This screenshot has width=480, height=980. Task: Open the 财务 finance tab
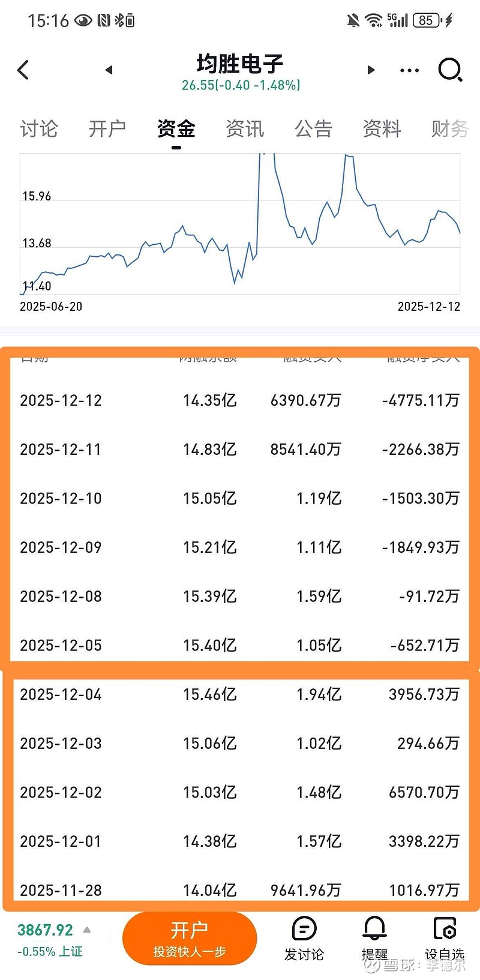tap(450, 128)
